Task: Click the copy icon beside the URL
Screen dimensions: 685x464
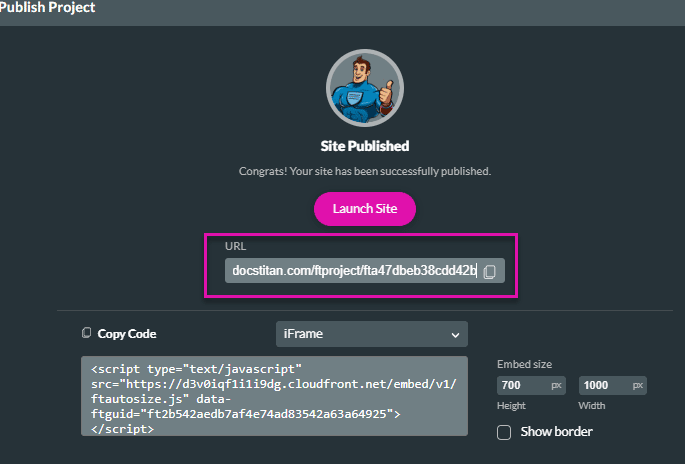Action: click(490, 271)
